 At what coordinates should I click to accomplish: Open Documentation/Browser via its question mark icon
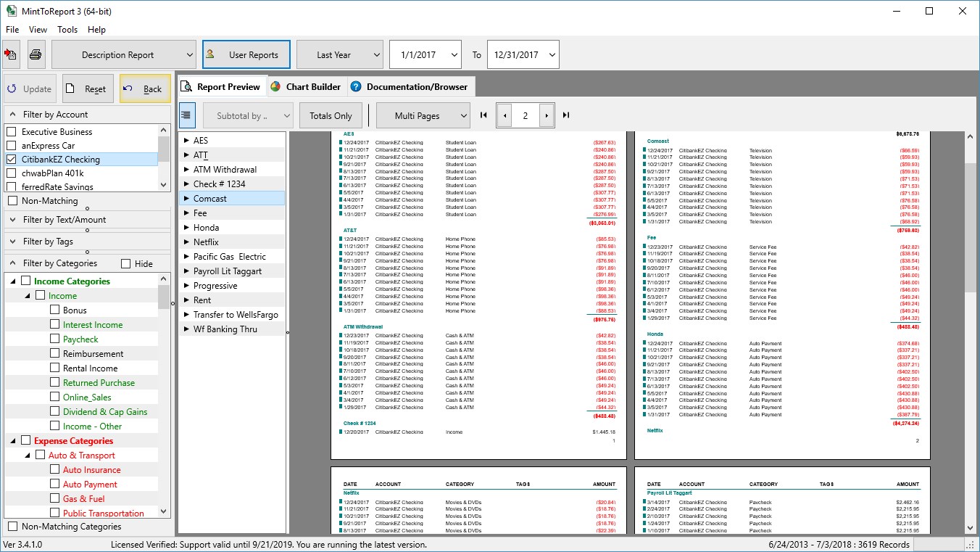coord(356,86)
